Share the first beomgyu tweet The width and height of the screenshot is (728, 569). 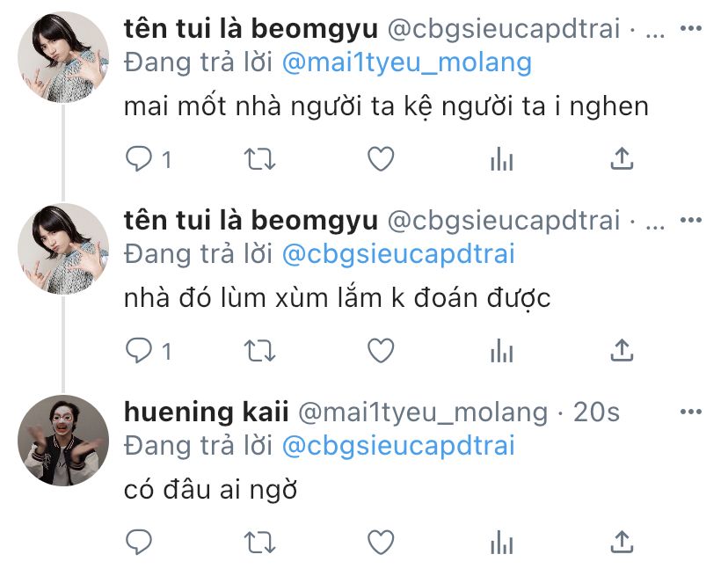(x=622, y=159)
